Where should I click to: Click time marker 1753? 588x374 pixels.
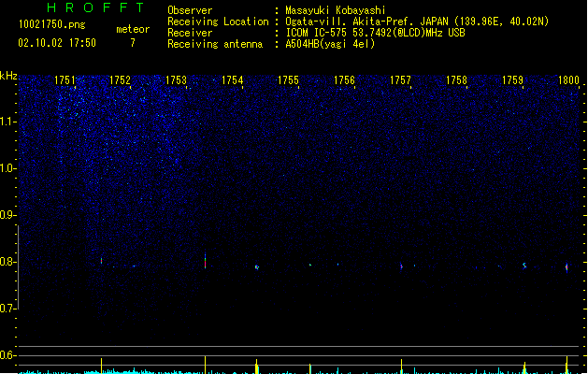177,80
